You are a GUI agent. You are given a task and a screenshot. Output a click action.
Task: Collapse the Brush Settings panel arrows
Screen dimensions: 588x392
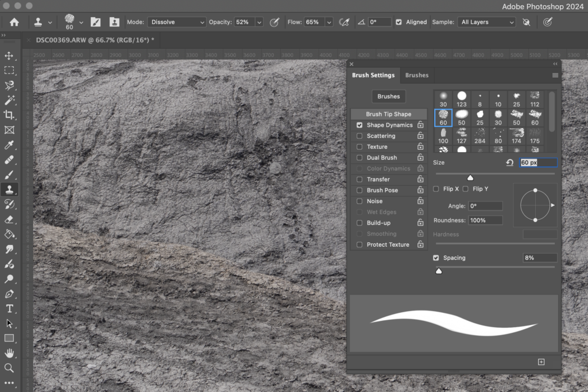point(555,64)
